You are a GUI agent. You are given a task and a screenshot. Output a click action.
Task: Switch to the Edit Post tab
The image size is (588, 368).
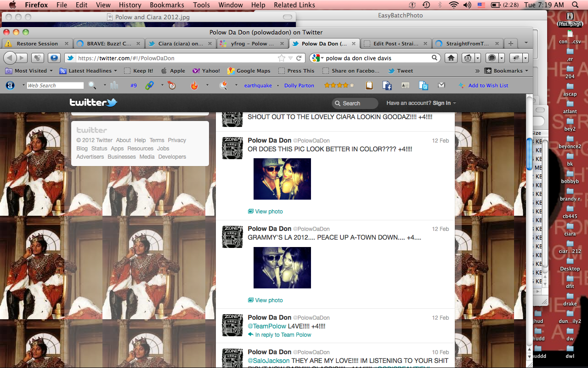click(395, 44)
